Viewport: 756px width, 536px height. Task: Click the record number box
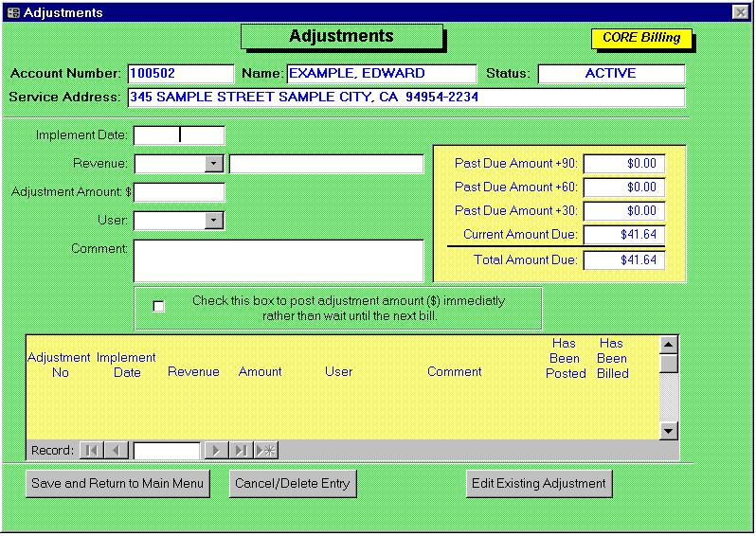(x=167, y=451)
